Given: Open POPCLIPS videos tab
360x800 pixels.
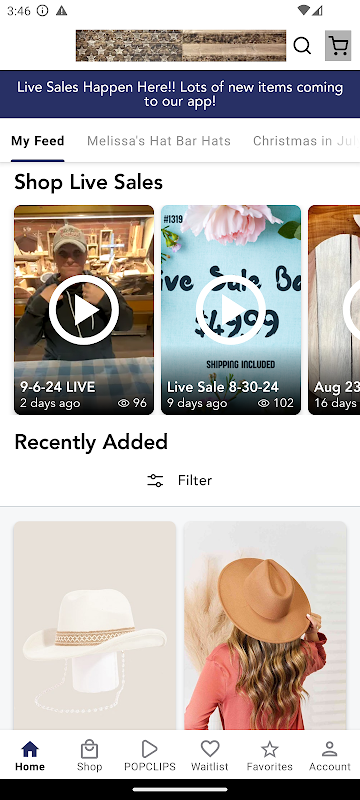Looking at the screenshot, I should (149, 755).
